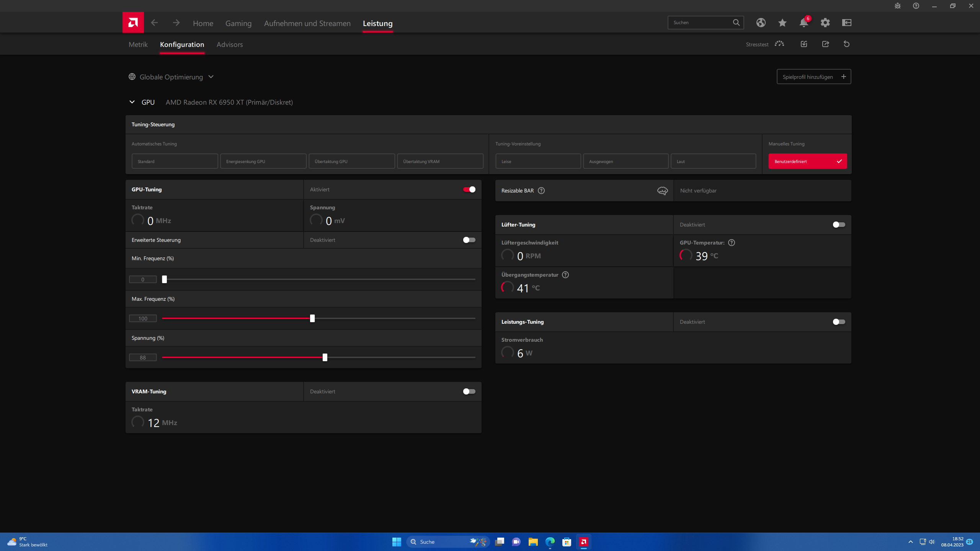Select the Übertaktung GPU preset
980x551 pixels.
tap(351, 161)
